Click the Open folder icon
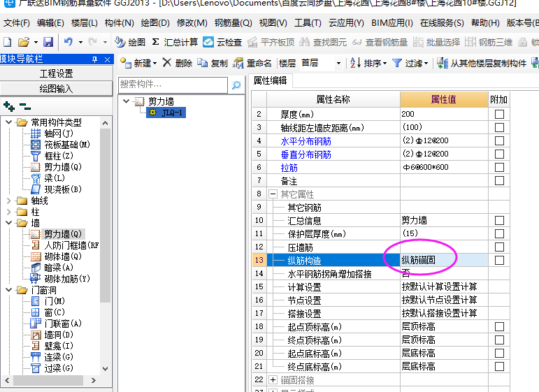 [24, 42]
